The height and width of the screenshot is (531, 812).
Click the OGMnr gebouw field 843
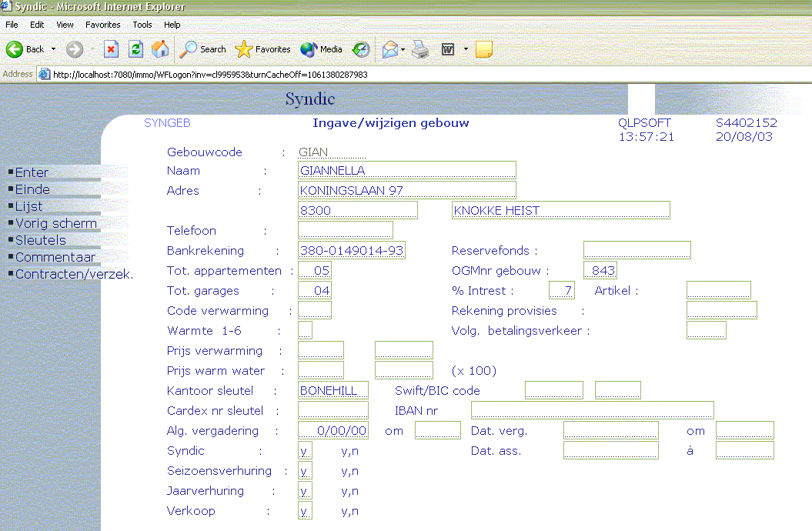pyautogui.click(x=600, y=270)
